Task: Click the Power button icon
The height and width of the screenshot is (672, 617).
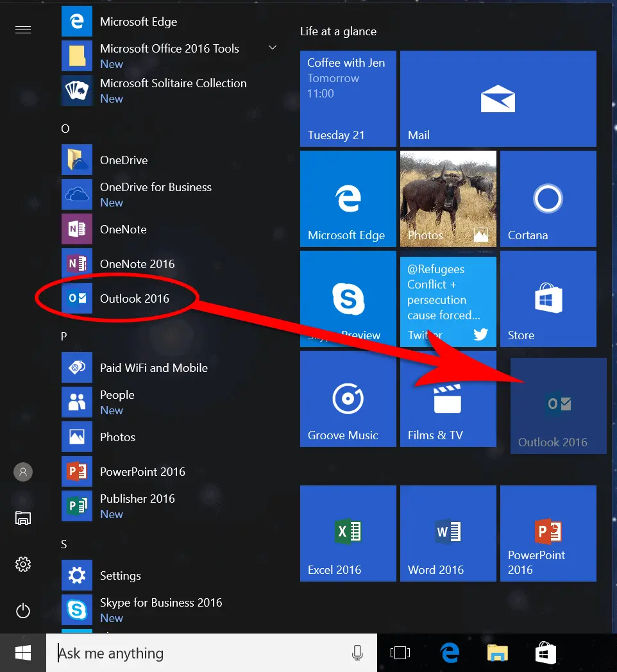Action: click(23, 610)
